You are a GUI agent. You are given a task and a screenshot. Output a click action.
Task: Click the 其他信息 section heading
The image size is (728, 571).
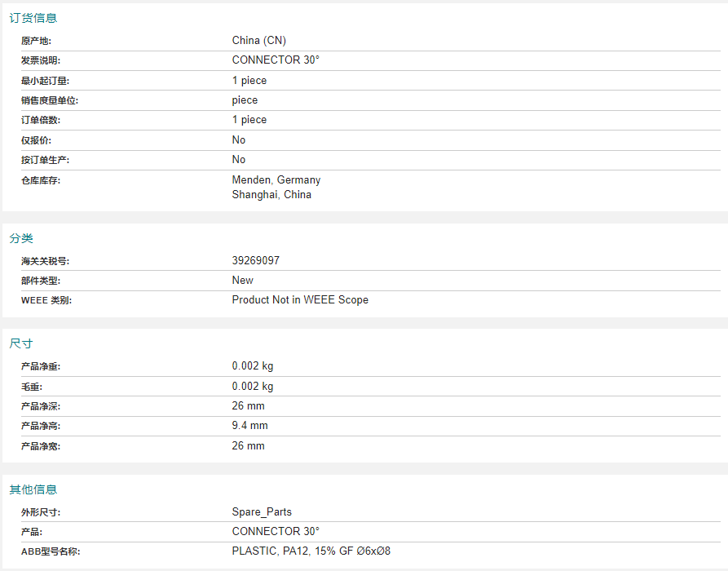tap(33, 489)
